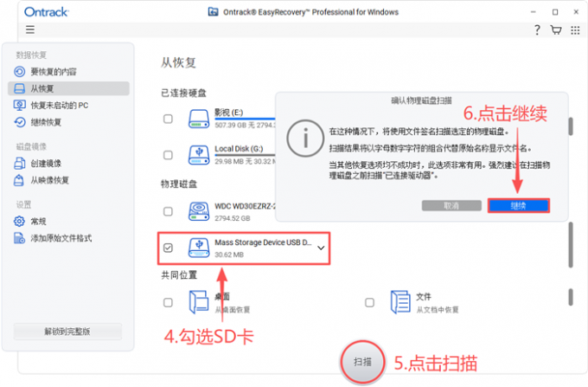Open the shopping cart icon
This screenshot has height=387, width=588.
556,29
